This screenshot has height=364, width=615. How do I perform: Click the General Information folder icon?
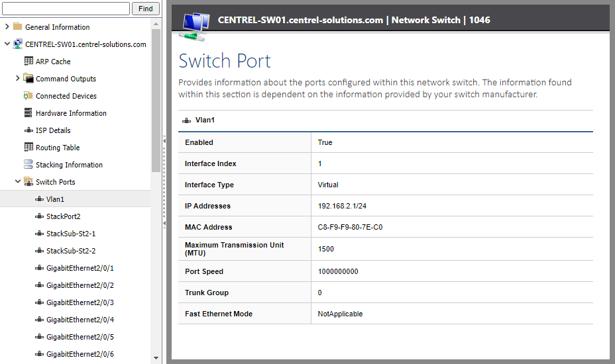(x=18, y=26)
